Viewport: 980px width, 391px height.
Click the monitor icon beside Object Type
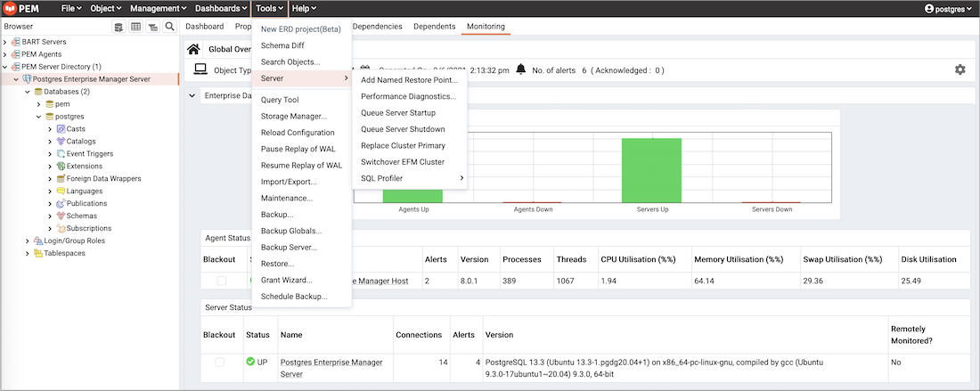(200, 70)
